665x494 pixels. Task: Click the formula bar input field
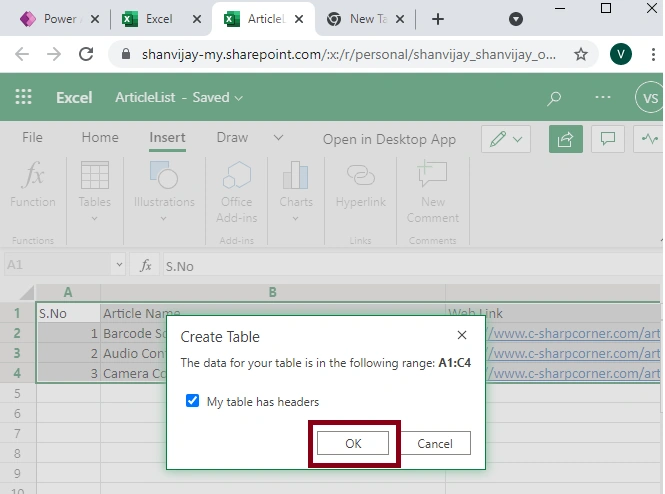411,266
